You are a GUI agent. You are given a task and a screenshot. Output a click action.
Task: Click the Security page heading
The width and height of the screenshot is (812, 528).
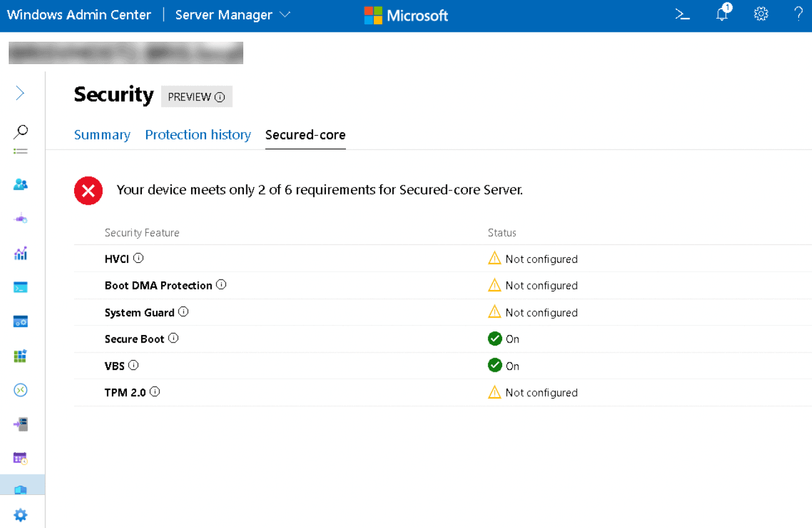point(114,95)
